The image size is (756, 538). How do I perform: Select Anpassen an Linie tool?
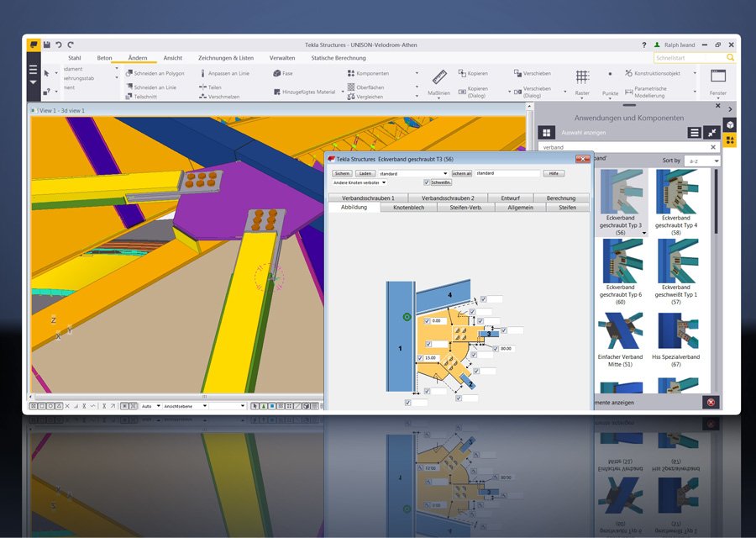tap(224, 73)
